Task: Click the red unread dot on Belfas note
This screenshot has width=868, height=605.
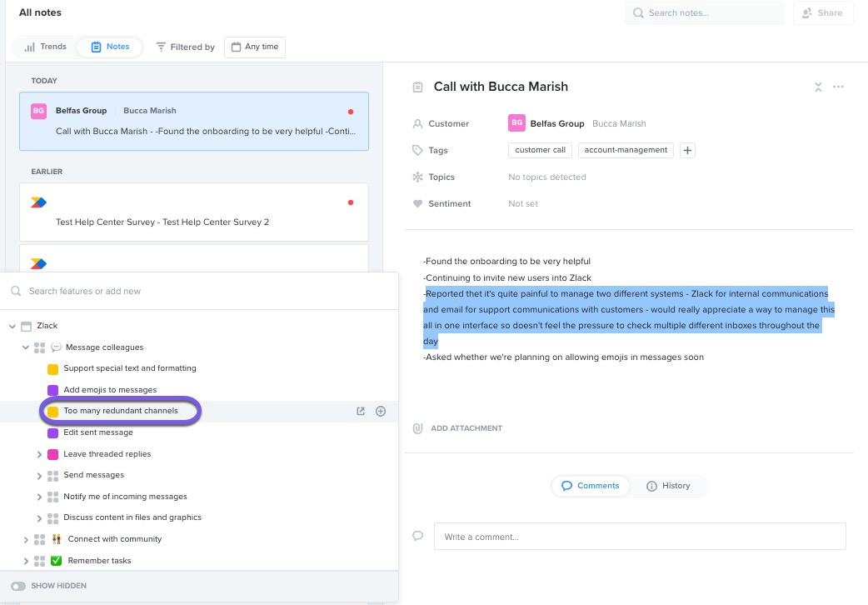Action: coord(351,112)
